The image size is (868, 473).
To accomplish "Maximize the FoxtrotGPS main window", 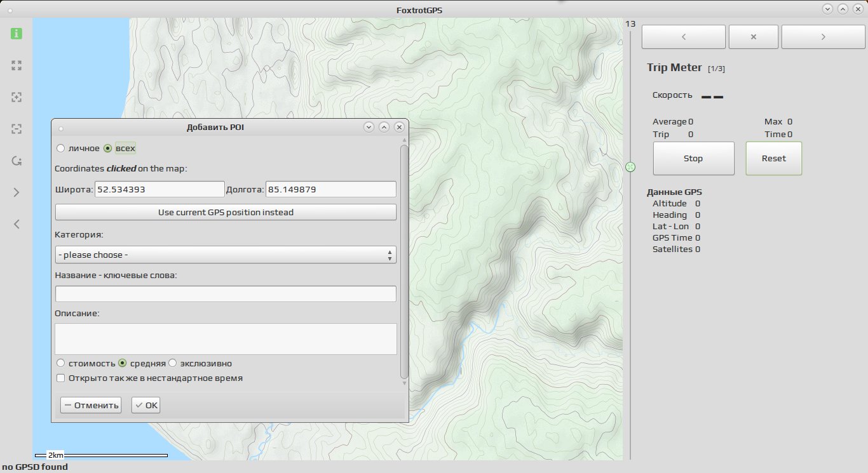I will tap(843, 9).
